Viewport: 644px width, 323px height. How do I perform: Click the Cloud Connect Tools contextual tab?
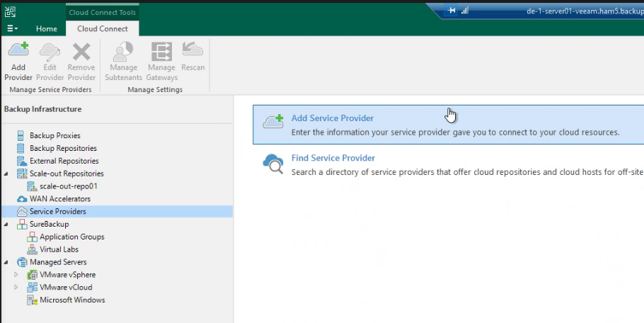(x=103, y=12)
